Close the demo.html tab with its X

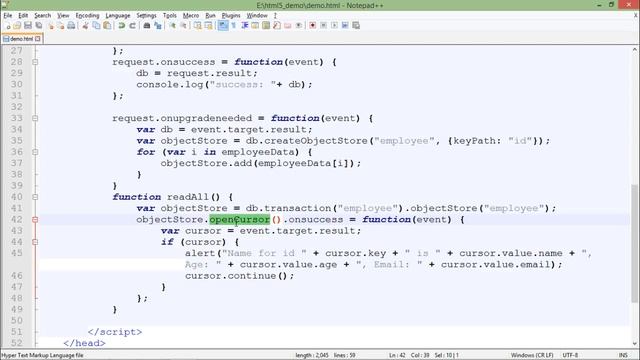pos(38,39)
